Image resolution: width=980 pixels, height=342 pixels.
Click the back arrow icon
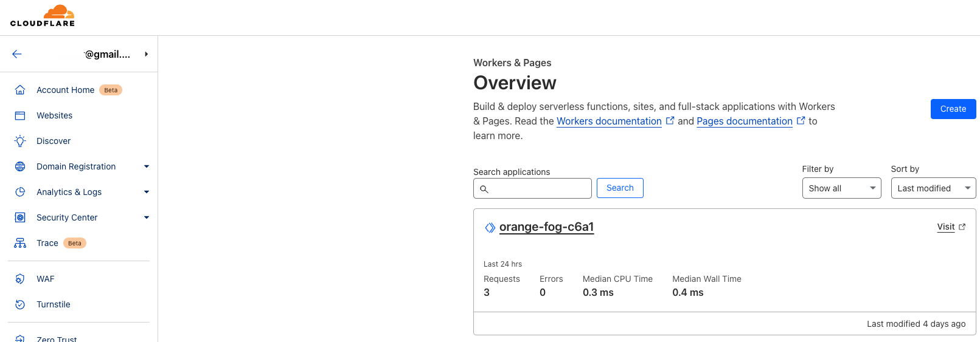(17, 54)
